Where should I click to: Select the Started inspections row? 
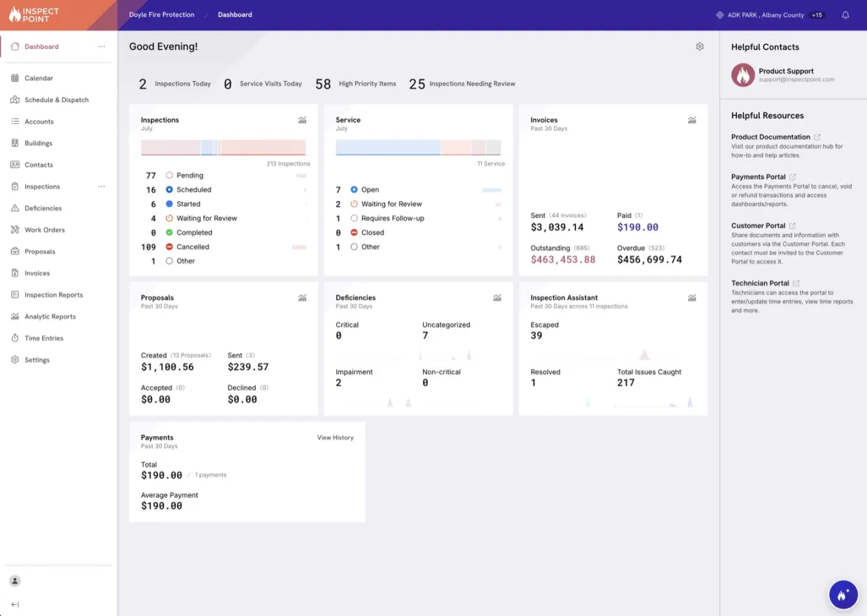pos(224,204)
